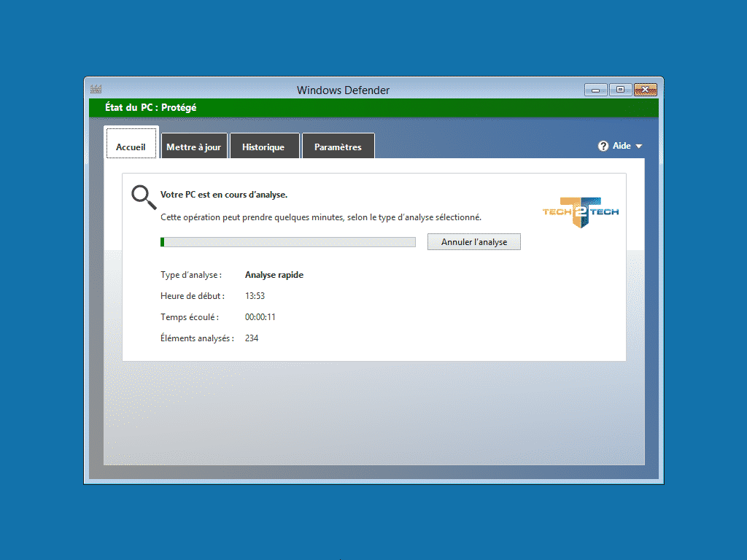Viewport: 747px width, 560px height.
Task: Click the 'Analyse rapide' scan type value
Action: [274, 275]
